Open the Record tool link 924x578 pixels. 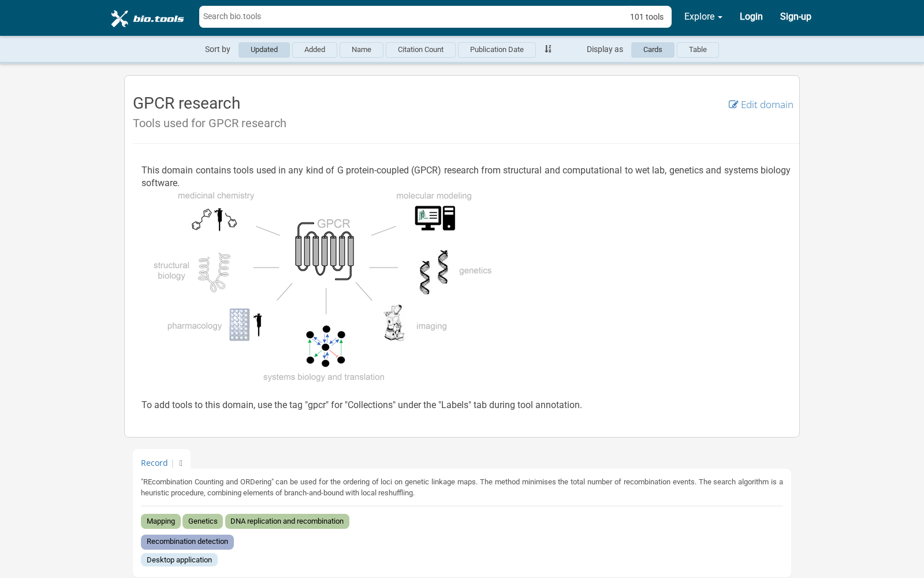pyautogui.click(x=154, y=463)
